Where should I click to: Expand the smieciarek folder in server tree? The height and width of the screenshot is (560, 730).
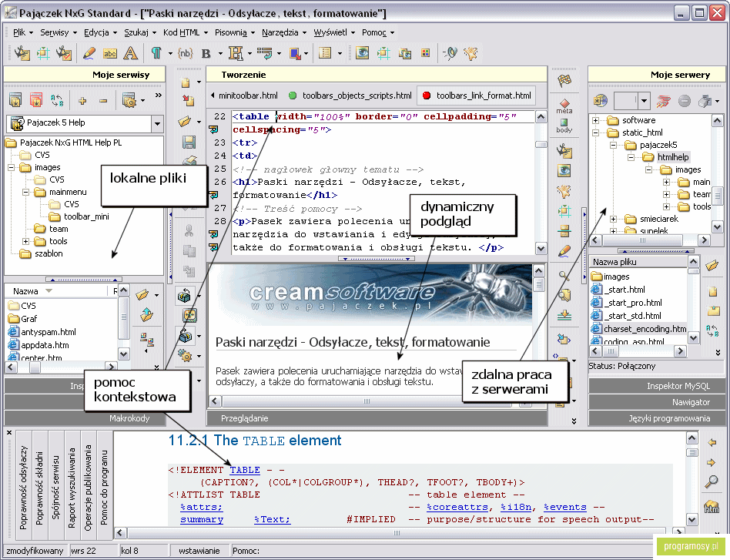pos(613,219)
